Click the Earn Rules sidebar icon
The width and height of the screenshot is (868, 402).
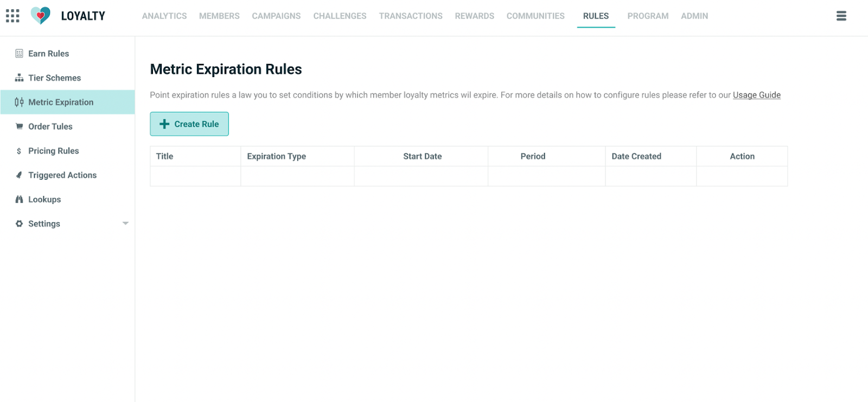pyautogui.click(x=19, y=54)
